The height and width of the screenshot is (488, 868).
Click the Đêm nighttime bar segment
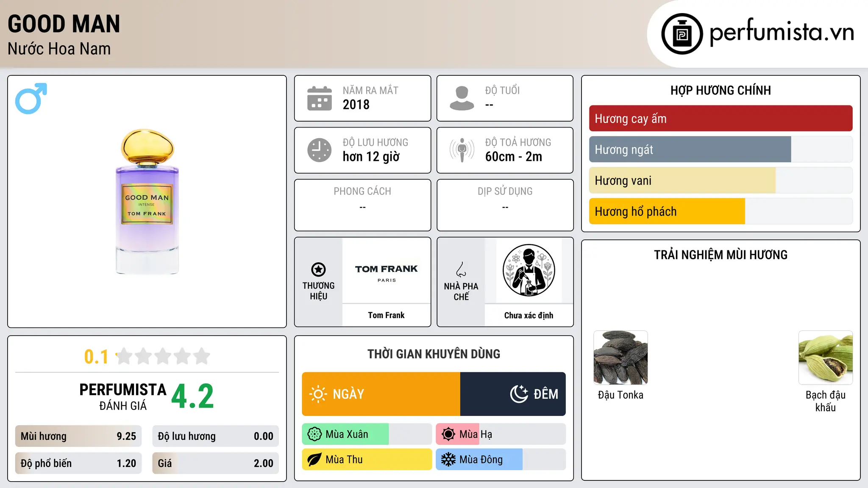tap(513, 394)
